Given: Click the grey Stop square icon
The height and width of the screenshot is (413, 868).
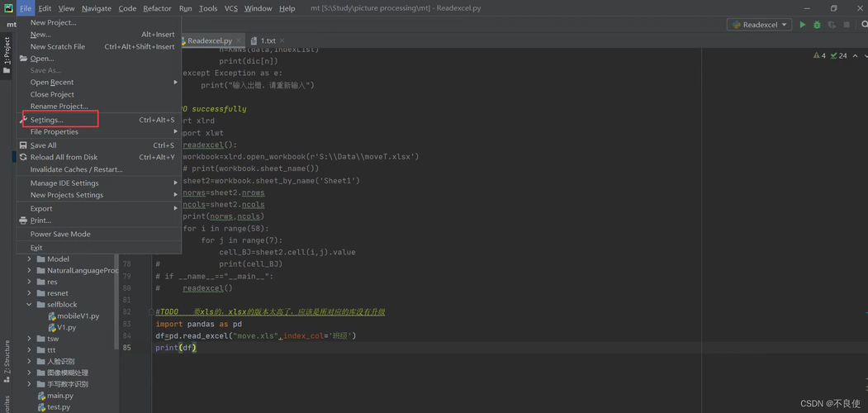Looking at the screenshot, I should pyautogui.click(x=847, y=24).
